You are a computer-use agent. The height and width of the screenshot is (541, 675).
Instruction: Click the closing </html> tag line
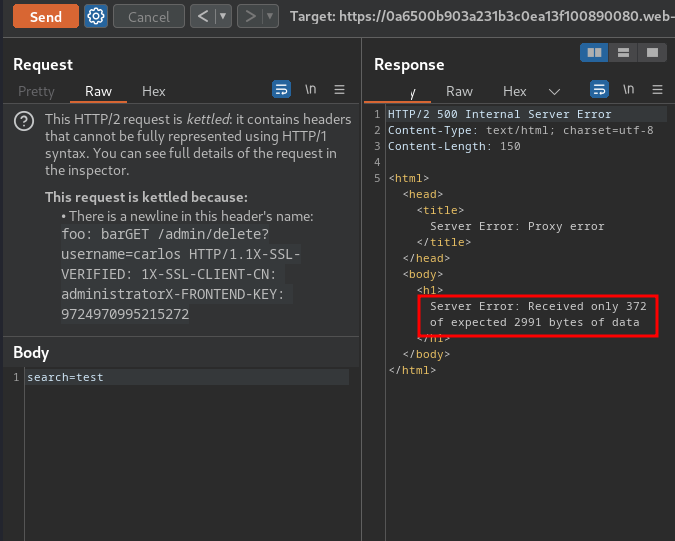412,370
